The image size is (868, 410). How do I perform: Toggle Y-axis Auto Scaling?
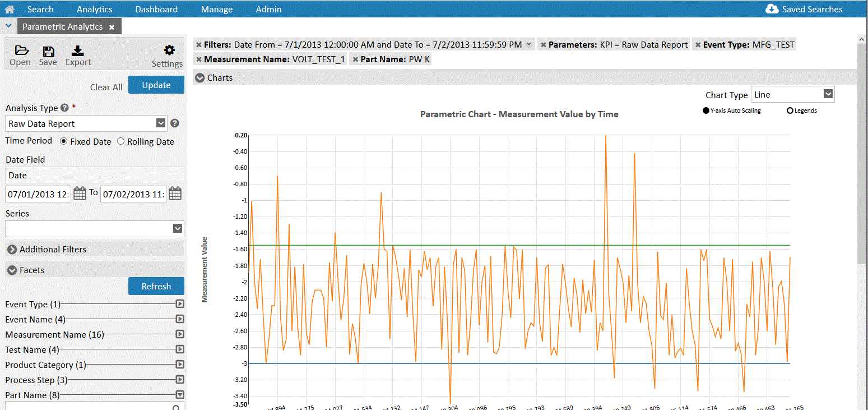pos(705,110)
